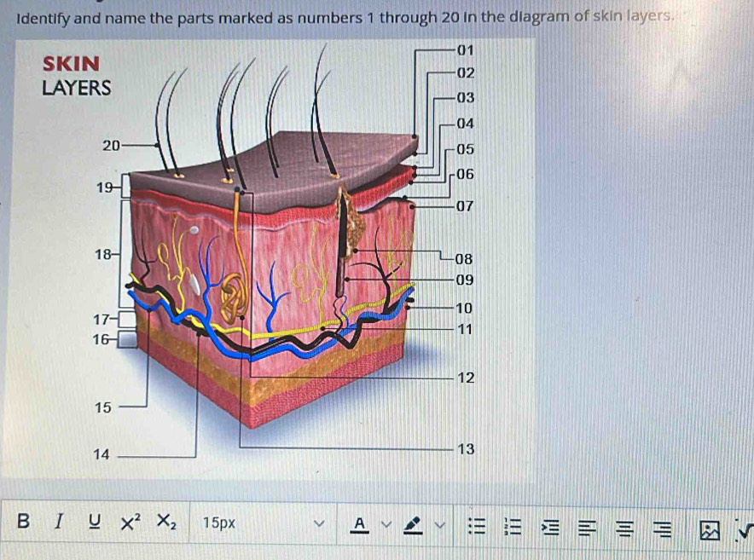Click the skin layers diagram image
Viewport: 754px width, 560px height.
point(270,260)
